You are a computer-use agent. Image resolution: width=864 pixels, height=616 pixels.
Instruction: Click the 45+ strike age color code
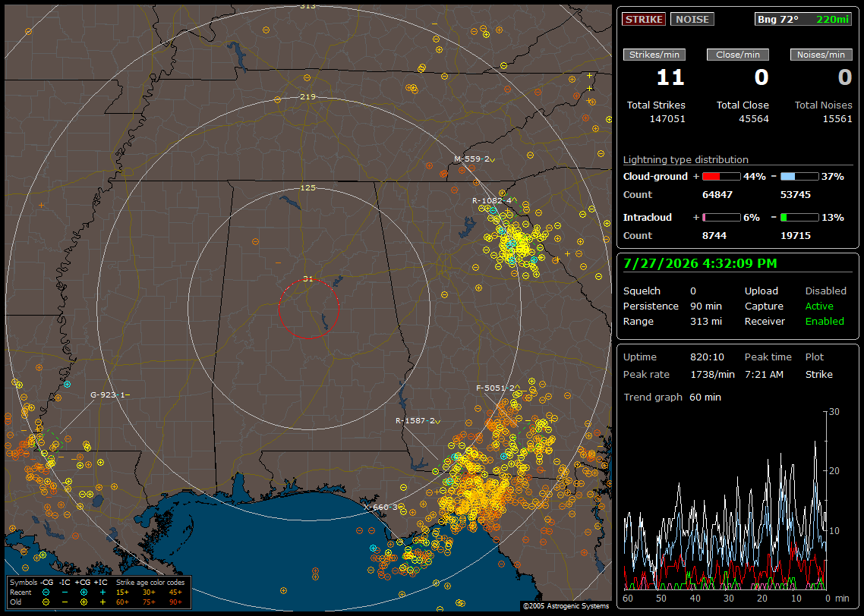coord(175,592)
